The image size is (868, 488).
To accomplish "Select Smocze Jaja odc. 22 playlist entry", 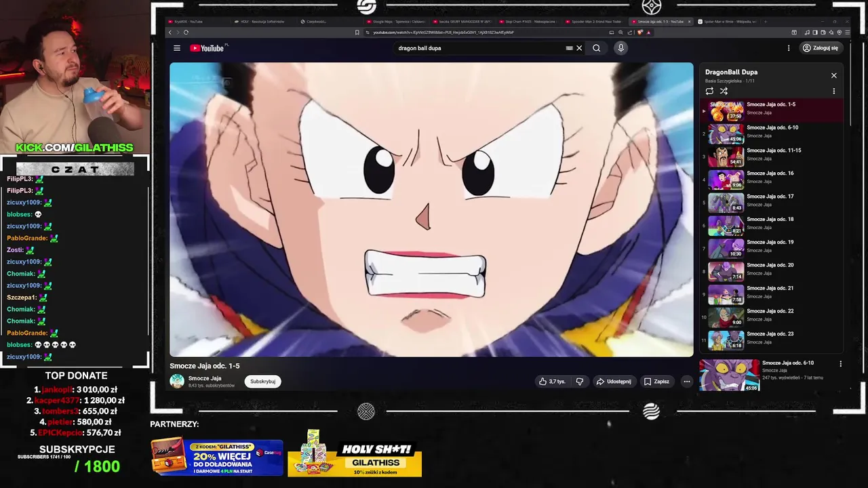I will tap(772, 316).
